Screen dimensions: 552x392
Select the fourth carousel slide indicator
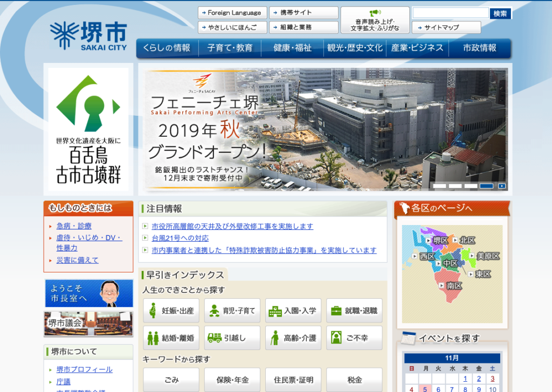[x=486, y=186]
